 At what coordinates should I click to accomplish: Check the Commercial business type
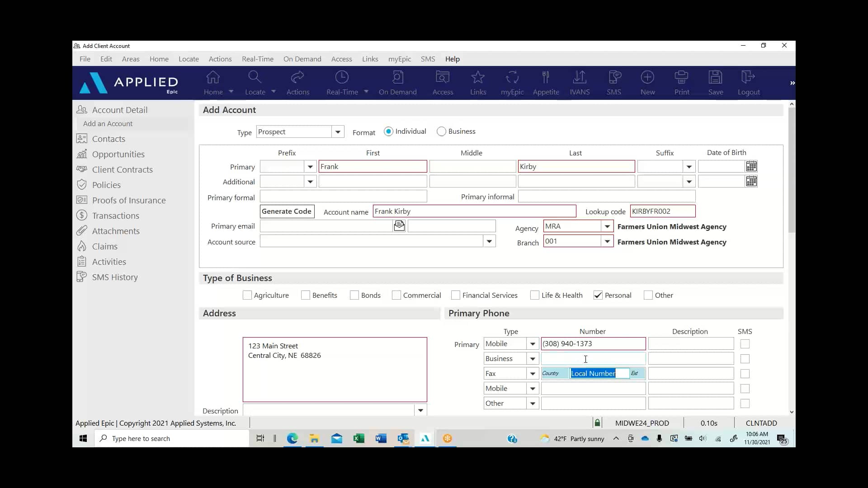pyautogui.click(x=396, y=295)
